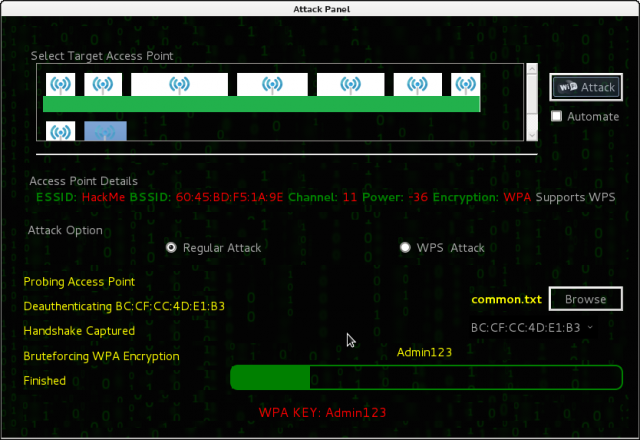Image resolution: width=640 pixels, height=440 pixels.
Task: Click the bruteforce progress bar
Action: 426,377
